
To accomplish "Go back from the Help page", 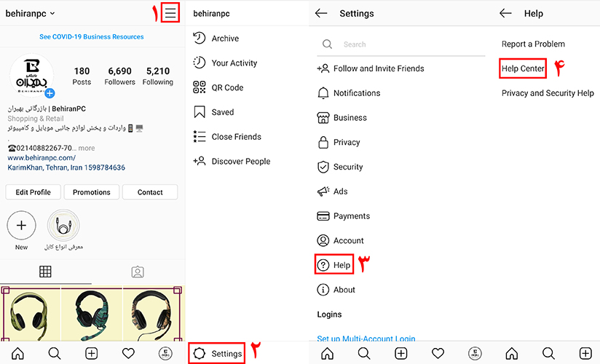I will coord(505,13).
